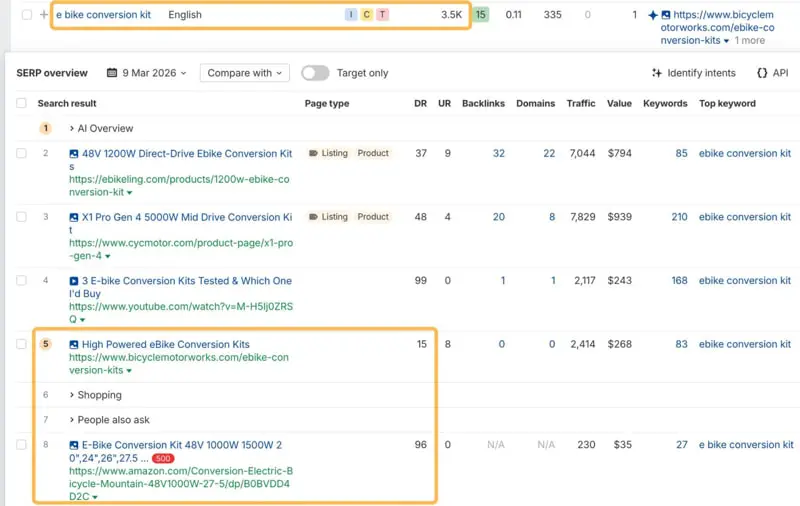Click the keywords value 83
Viewport: 800px width, 506px height.
pyautogui.click(x=681, y=344)
